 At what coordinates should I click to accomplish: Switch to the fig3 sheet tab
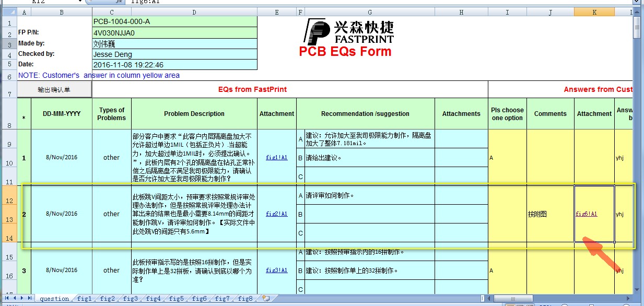point(130,299)
